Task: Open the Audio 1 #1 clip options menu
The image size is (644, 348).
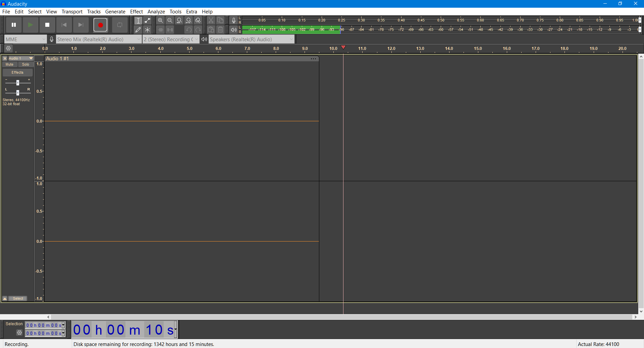Action: (x=313, y=59)
